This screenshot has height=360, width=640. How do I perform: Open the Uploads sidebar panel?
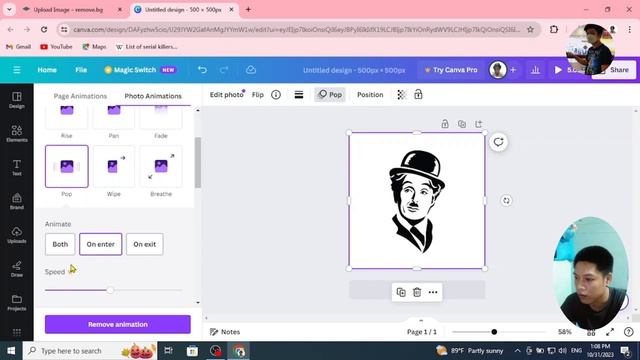point(17,235)
